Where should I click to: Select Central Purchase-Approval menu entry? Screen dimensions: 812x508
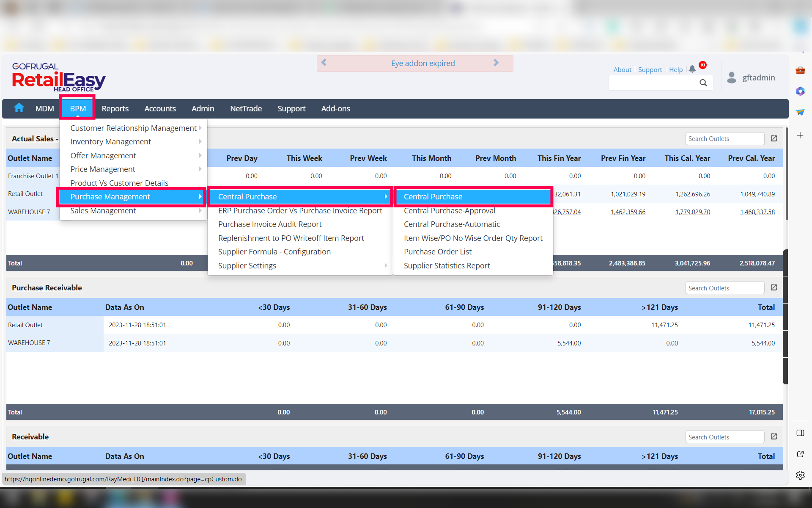(449, 211)
